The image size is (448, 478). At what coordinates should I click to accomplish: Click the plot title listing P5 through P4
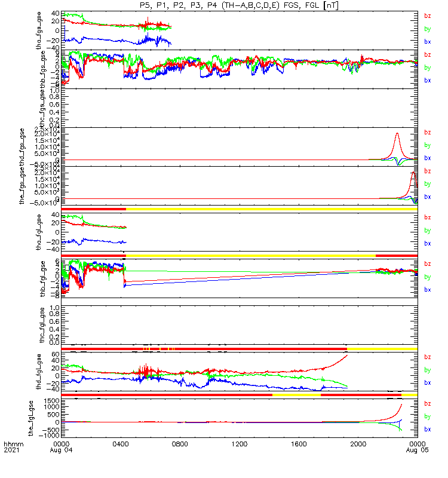(x=239, y=5)
